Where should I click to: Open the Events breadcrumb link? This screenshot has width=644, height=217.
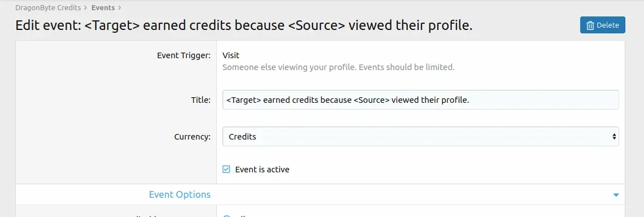point(103,8)
